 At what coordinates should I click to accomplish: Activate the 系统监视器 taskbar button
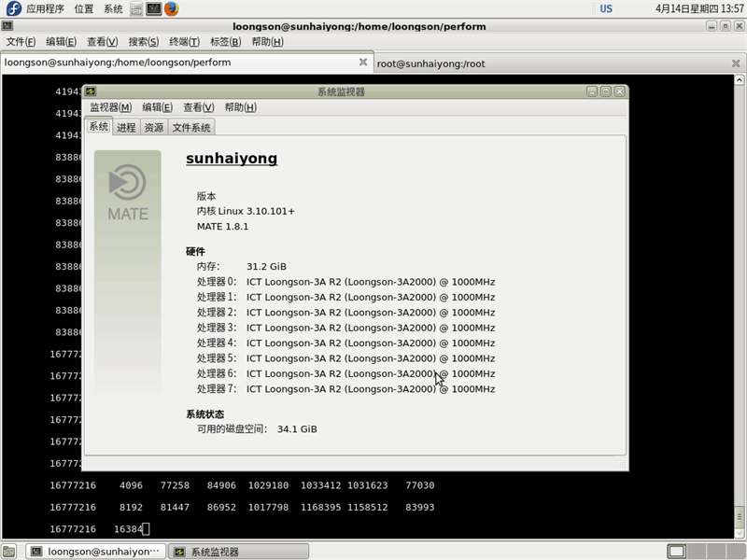(239, 552)
